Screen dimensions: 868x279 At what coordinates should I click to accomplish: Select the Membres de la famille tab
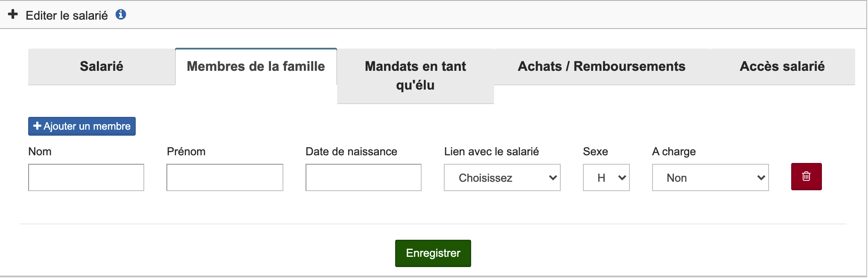coord(256,67)
